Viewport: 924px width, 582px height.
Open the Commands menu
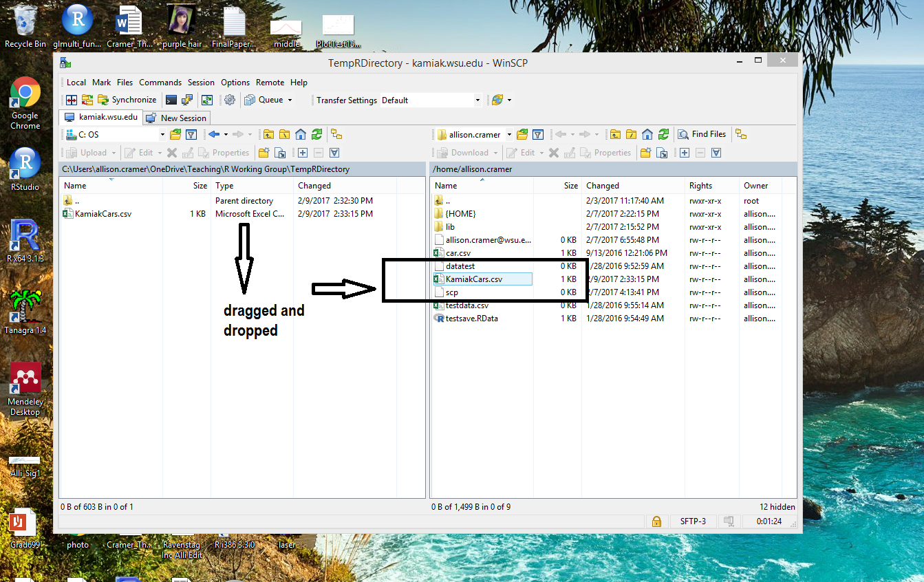click(x=160, y=83)
